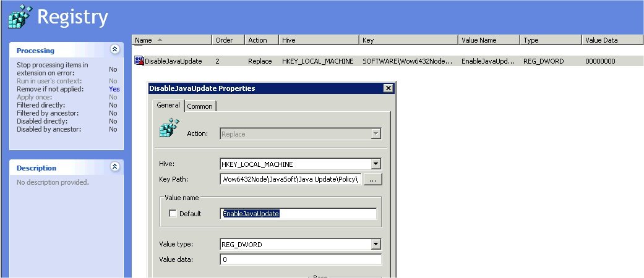
Task: Click the registry cubes icon beside Action
Action: (x=169, y=128)
